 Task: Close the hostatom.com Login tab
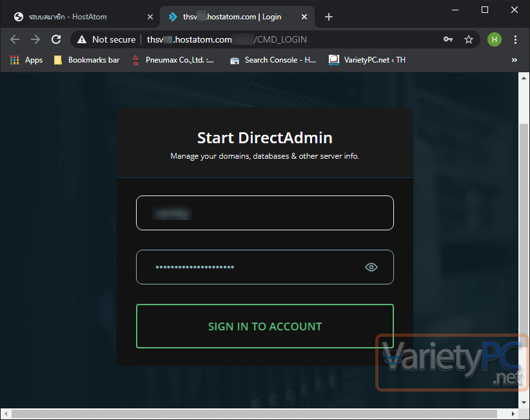coord(304,17)
